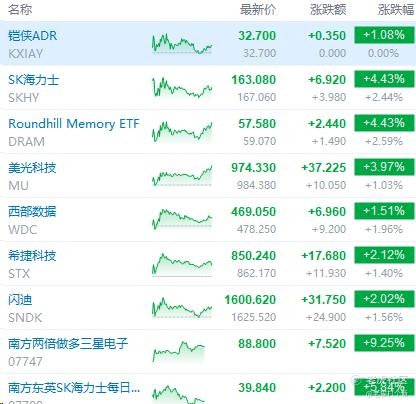Click the +9.25% change badge
Viewport: 416px width, 404px height.
click(384, 343)
